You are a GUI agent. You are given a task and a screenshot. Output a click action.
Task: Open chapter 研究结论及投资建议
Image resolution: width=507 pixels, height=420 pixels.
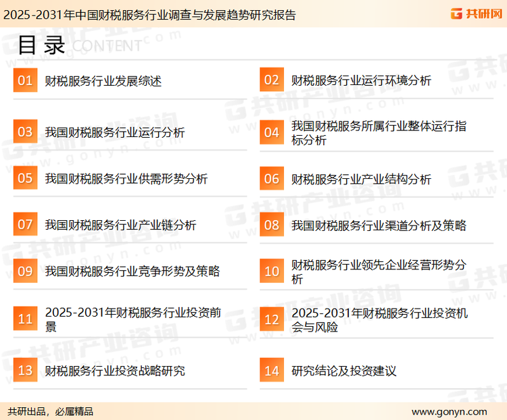pyautogui.click(x=343, y=371)
